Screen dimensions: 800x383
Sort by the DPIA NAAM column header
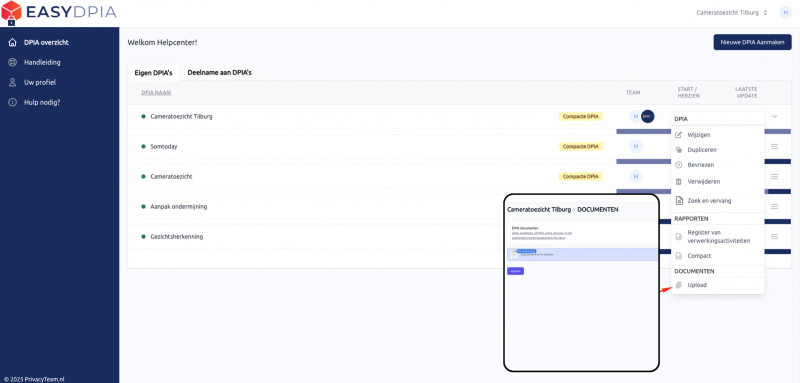156,93
